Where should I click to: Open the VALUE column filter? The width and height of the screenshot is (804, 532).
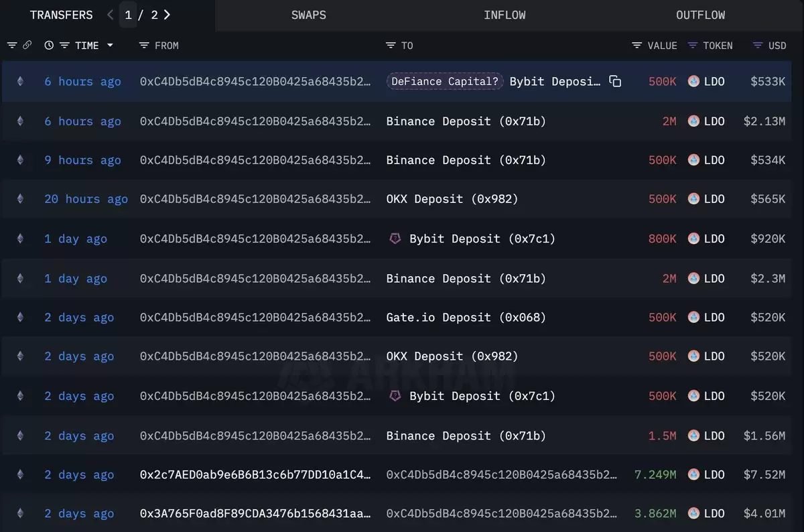pos(637,46)
